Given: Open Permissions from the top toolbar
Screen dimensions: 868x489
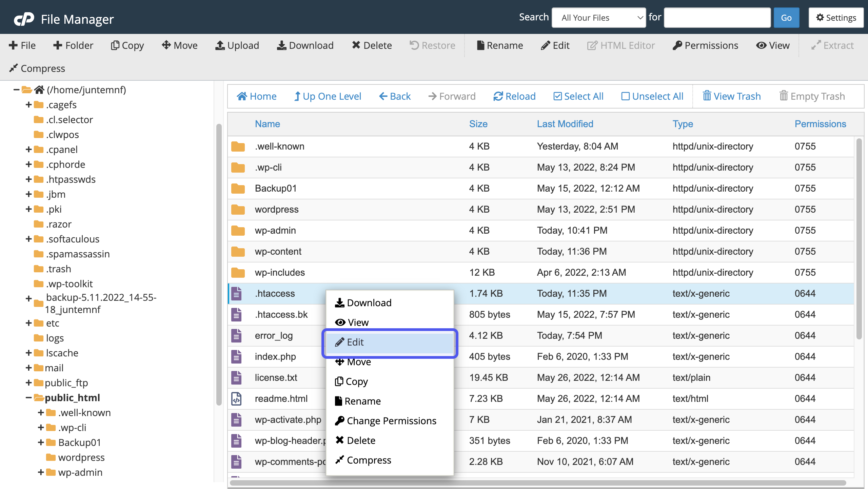Looking at the screenshot, I should (x=705, y=45).
